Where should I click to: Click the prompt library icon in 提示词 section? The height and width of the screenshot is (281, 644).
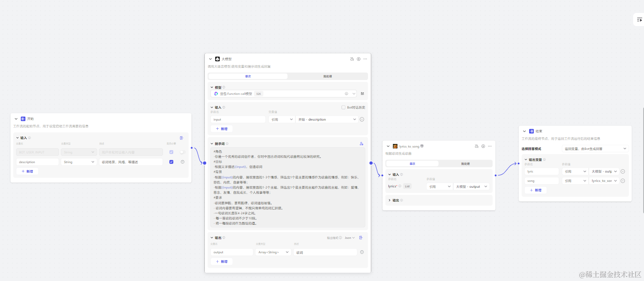pos(361,144)
